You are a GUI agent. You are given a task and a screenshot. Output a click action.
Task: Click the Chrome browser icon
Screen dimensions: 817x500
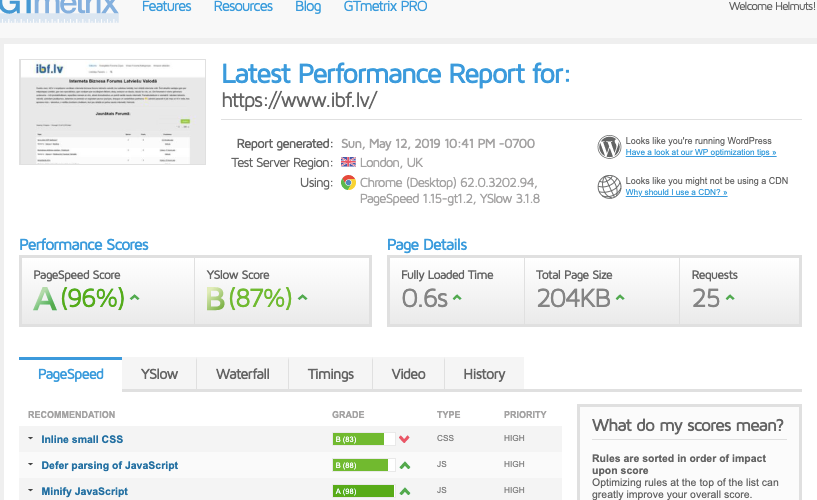click(348, 183)
